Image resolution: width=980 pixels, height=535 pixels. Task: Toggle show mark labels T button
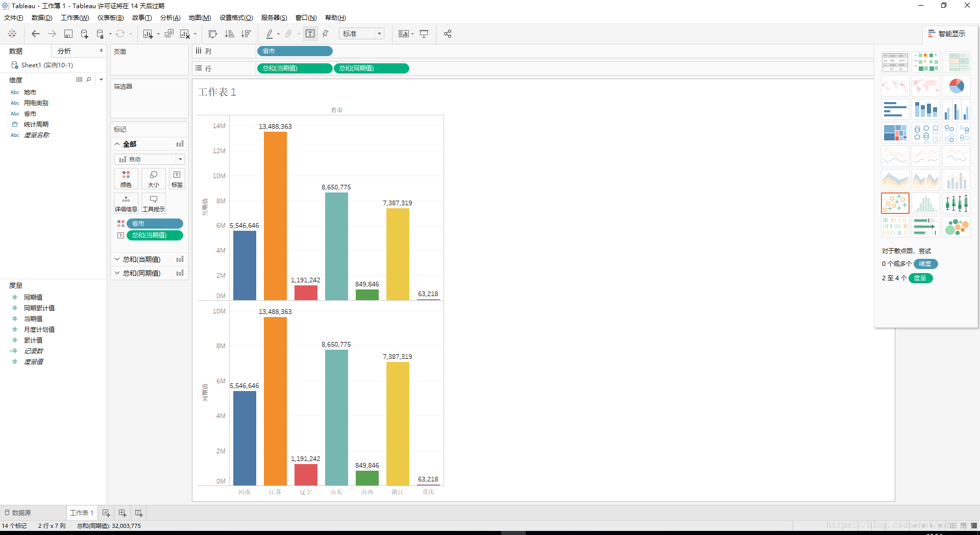(310, 34)
